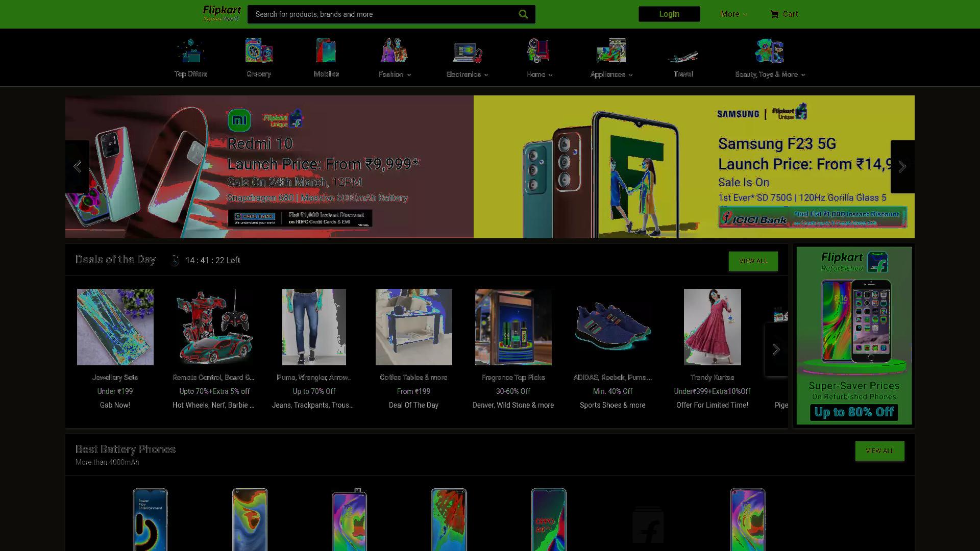Open the Puma, Wrangler jeans thumbnail
Viewport: 980px width, 551px height.
[x=314, y=327]
